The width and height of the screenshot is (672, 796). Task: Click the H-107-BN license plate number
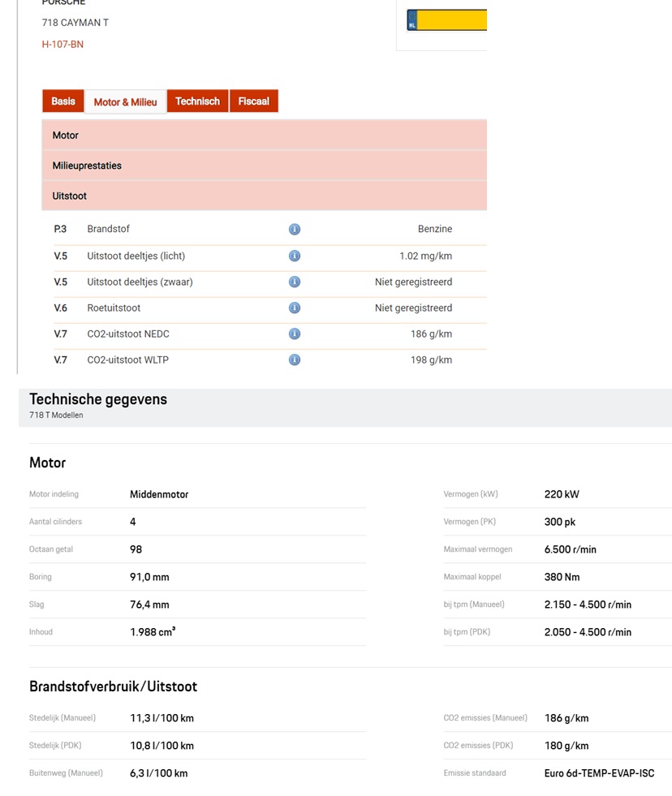[62, 44]
